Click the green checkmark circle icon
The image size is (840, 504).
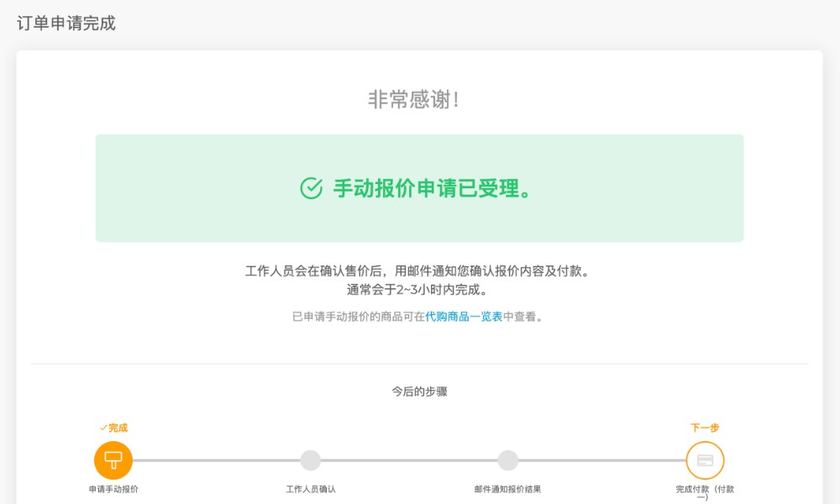[311, 188]
